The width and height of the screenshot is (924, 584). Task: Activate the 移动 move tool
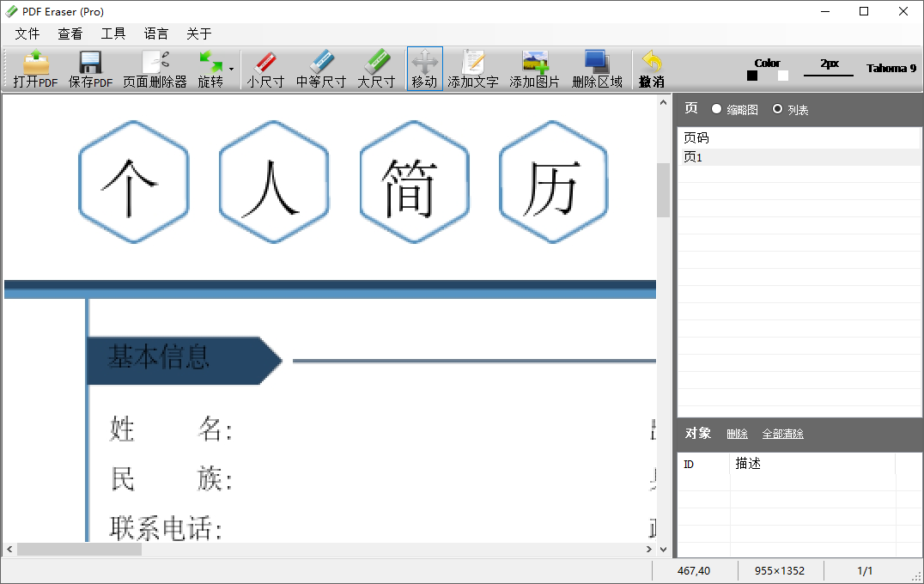424,69
